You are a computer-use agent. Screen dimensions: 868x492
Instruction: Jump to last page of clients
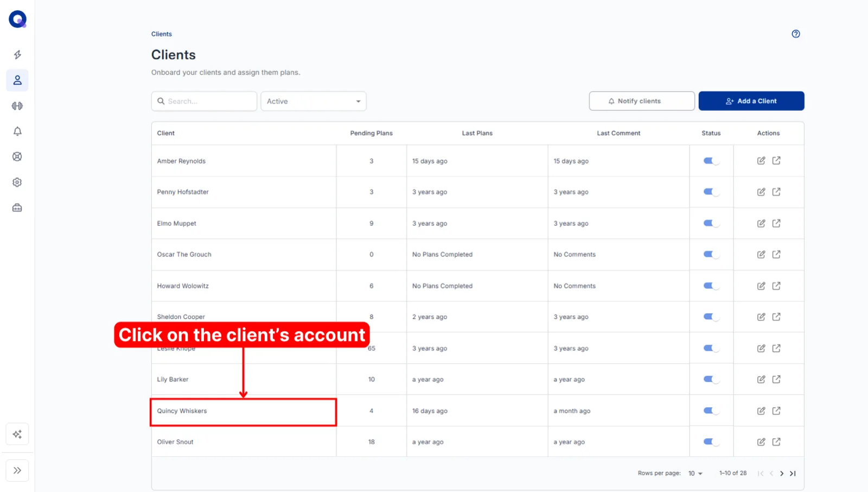pyautogui.click(x=793, y=474)
